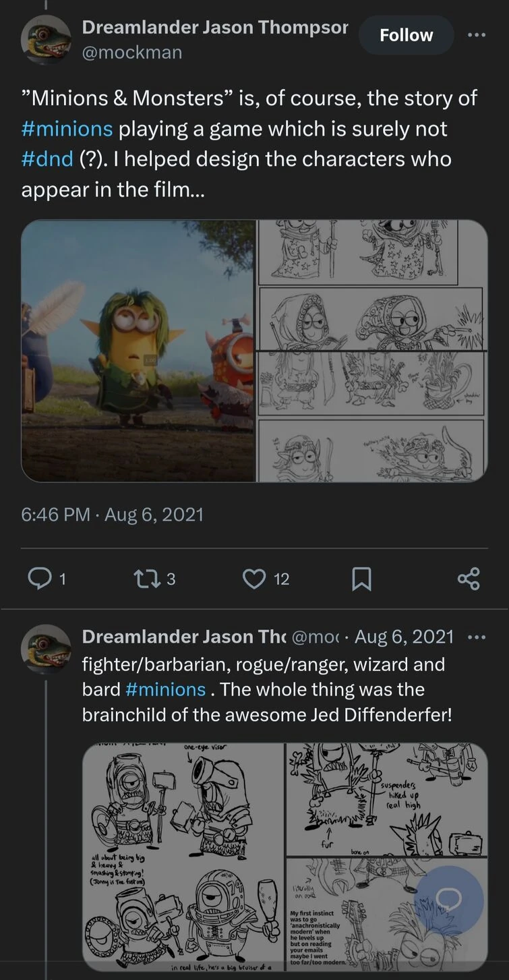
Task: Open the 6:46 PM Aug 6, 2021 timestamp
Action: tap(112, 515)
